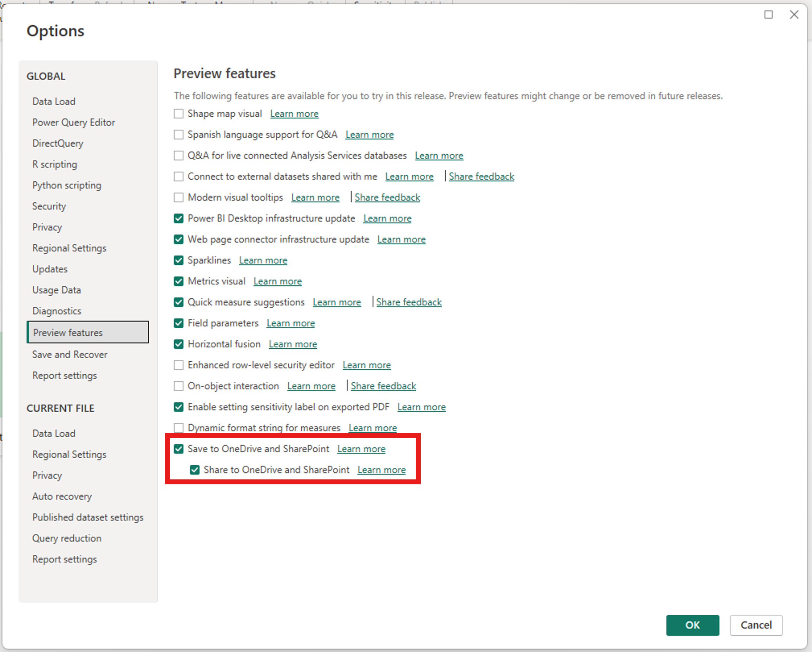Toggle Field parameters checkbox off
This screenshot has width=812, height=652.
(x=178, y=323)
